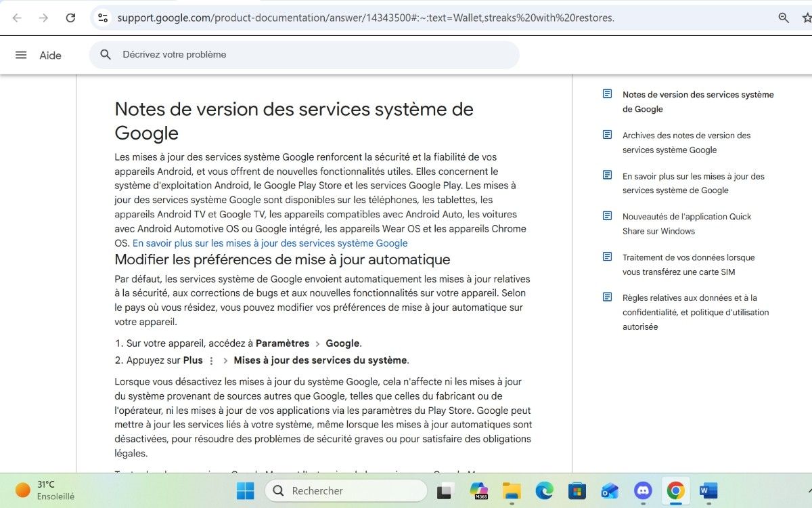This screenshot has height=508, width=812.
Task: Open sidebar En savoir plus sur les mises à jour
Action: click(694, 183)
